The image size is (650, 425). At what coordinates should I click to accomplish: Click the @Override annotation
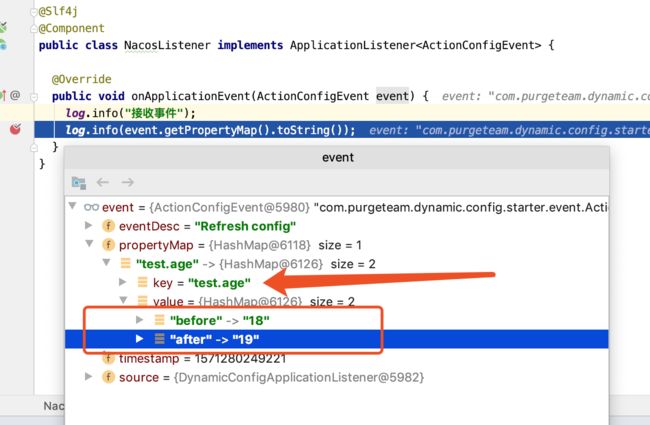(82, 79)
